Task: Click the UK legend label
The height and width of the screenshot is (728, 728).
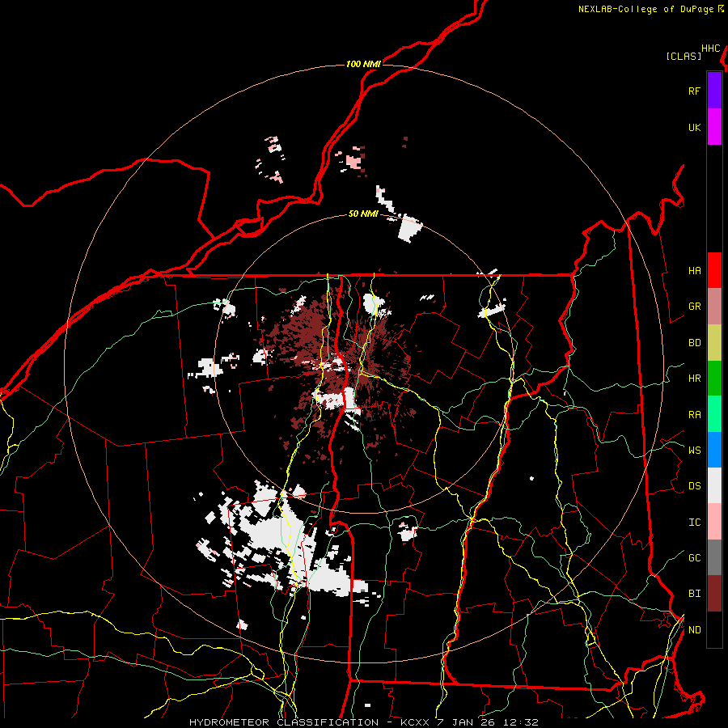Action: (x=694, y=127)
